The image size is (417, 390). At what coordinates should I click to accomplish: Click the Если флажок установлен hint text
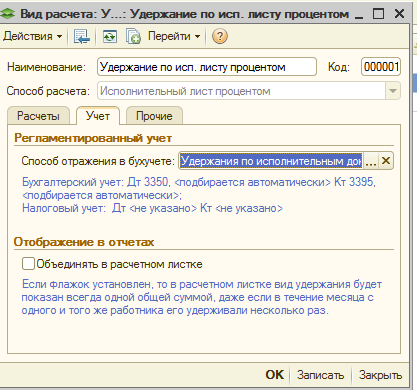[202, 297]
